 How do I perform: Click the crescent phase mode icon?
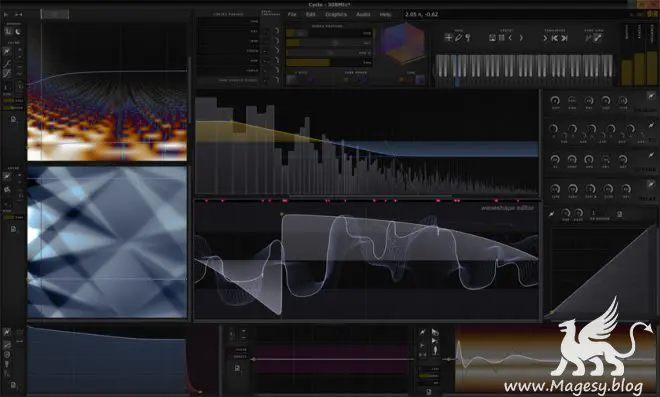point(18,32)
